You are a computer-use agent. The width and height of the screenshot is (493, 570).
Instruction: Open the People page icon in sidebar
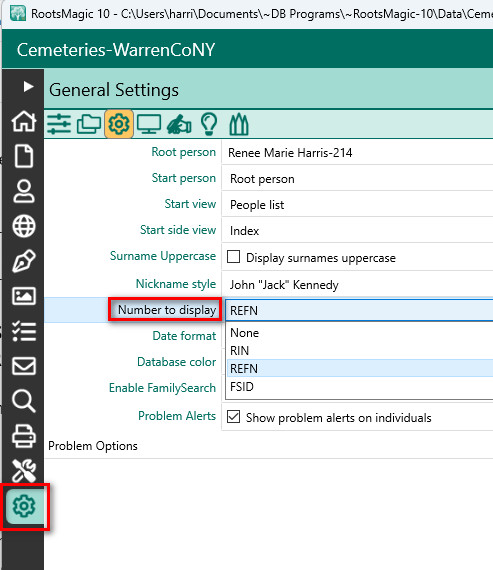pyautogui.click(x=24, y=191)
